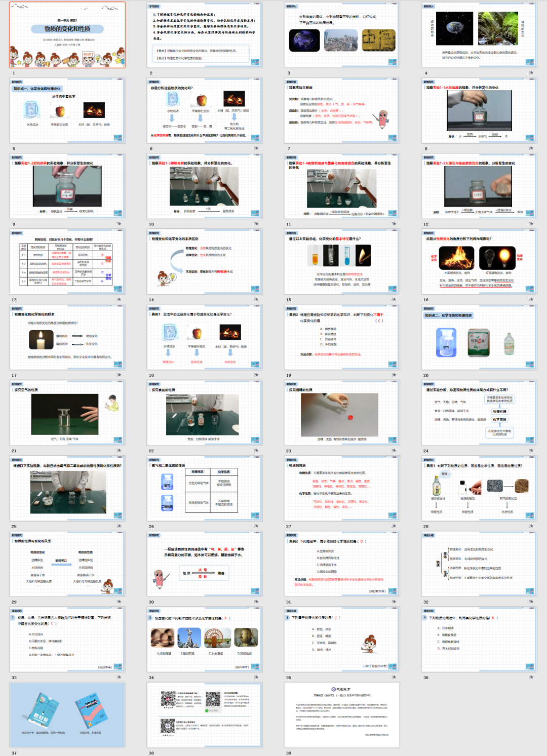This screenshot has height=756, width=547.
Task: Click slide number label 18
Action: coord(151,375)
